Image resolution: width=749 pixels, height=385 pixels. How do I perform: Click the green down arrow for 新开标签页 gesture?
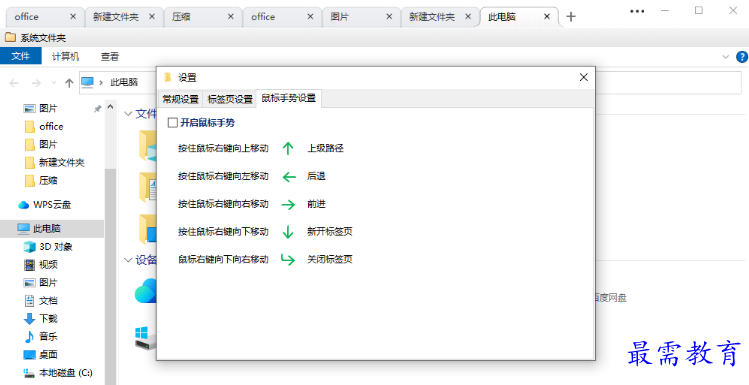[x=288, y=232]
